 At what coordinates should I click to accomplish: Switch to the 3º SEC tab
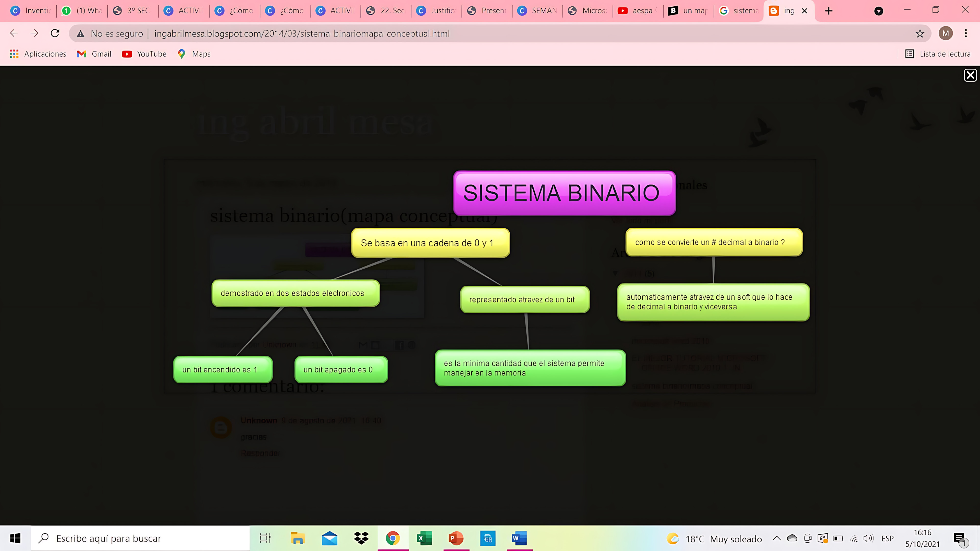coord(133,11)
